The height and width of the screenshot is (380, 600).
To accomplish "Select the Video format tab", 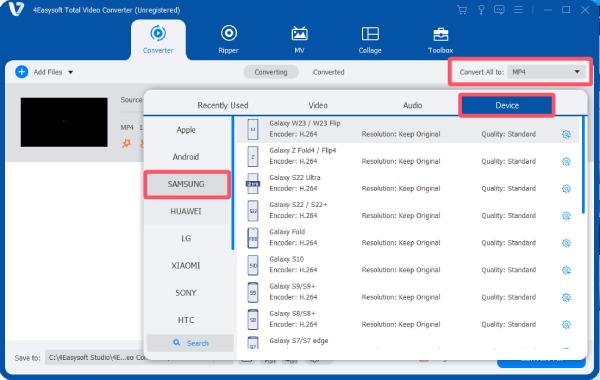I will click(318, 105).
